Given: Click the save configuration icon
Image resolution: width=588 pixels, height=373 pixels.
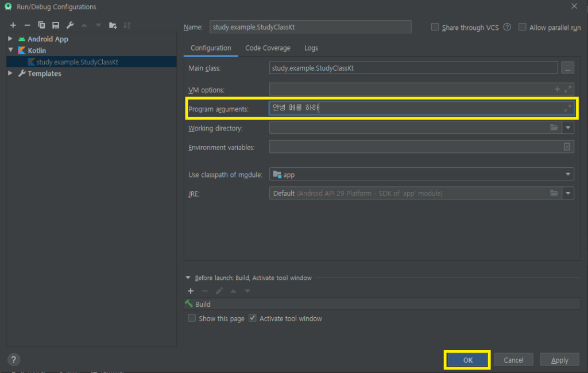Looking at the screenshot, I should pyautogui.click(x=56, y=25).
